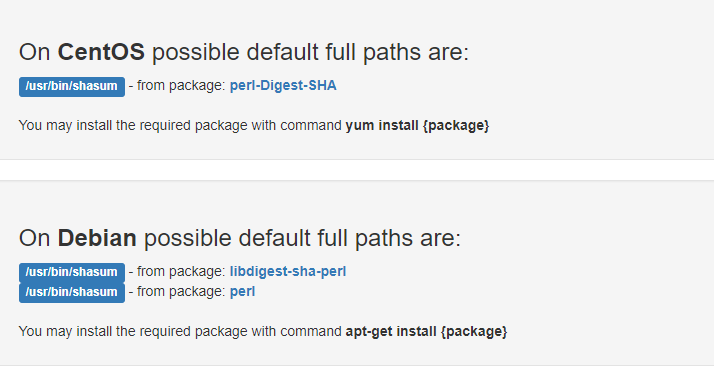This screenshot has height=367, width=714.
Task: Click 'from package:' label next to libdigest-sha-perl
Action: (x=181, y=271)
